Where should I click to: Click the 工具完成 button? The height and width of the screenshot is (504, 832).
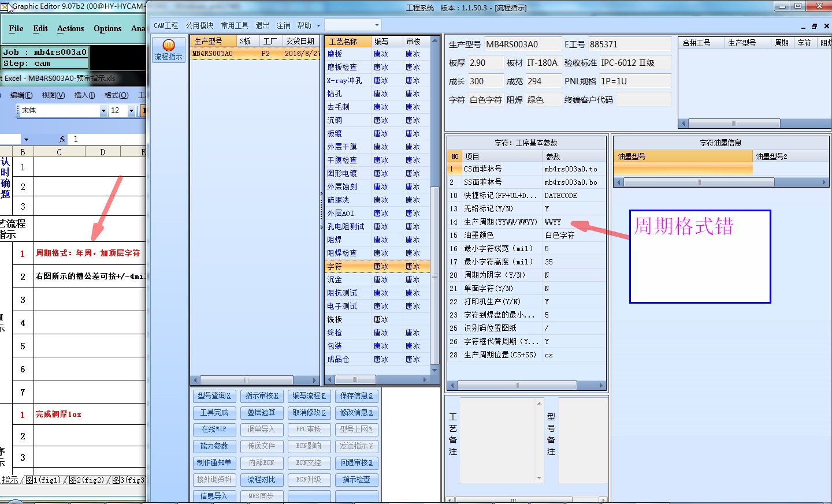click(x=214, y=413)
